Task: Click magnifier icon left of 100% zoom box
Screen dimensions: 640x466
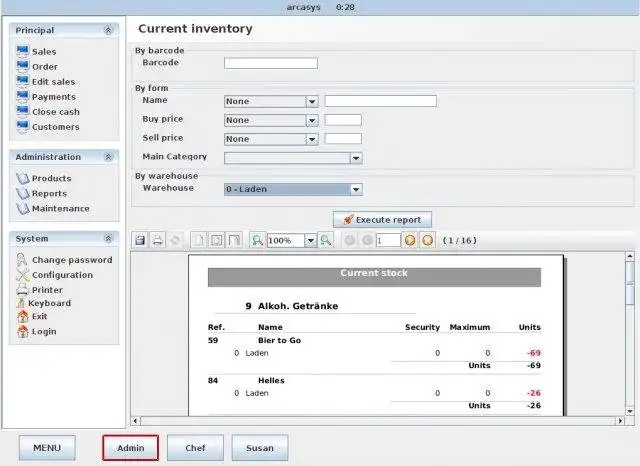Action: 258,240
